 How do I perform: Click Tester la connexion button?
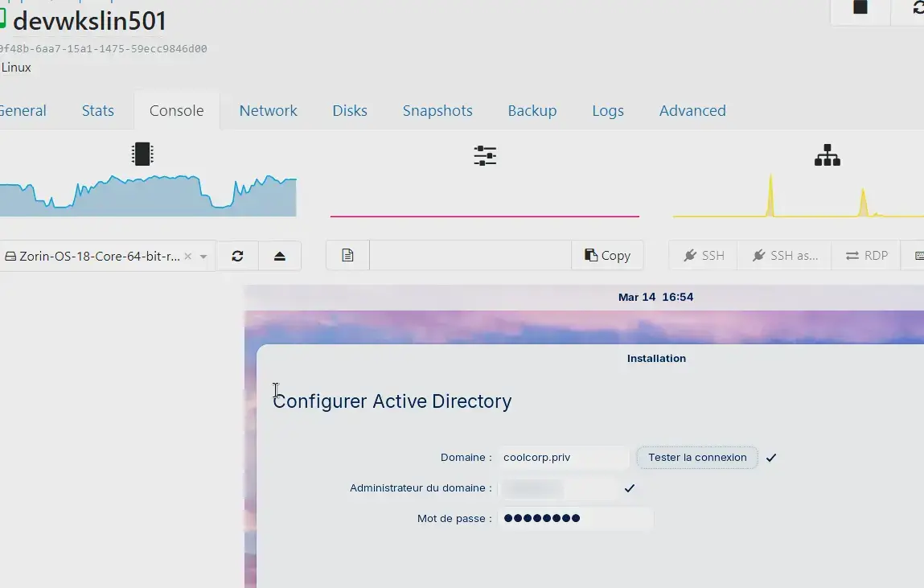697,458
